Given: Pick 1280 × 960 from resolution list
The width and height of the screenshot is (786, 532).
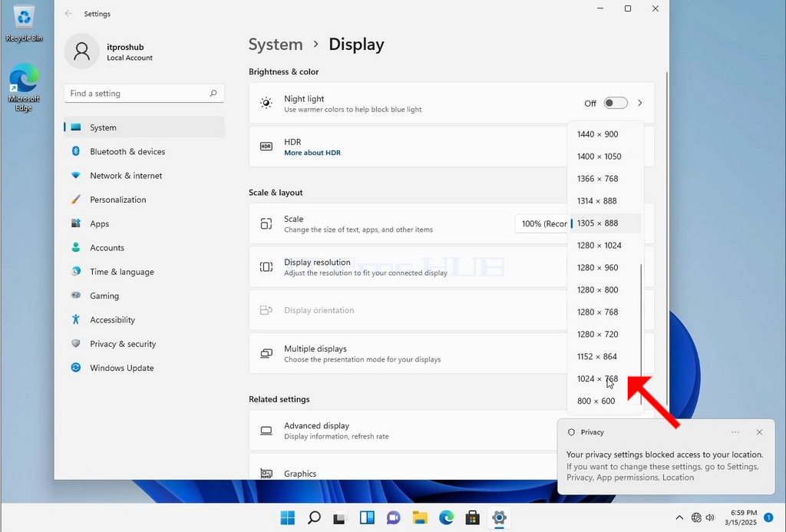Looking at the screenshot, I should (x=606, y=267).
